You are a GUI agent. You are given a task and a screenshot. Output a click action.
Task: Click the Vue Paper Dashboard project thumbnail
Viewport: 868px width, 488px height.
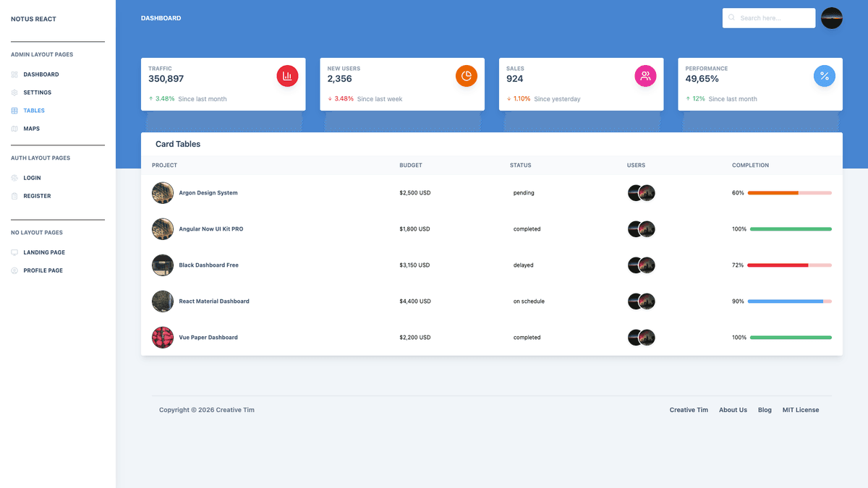(x=163, y=338)
